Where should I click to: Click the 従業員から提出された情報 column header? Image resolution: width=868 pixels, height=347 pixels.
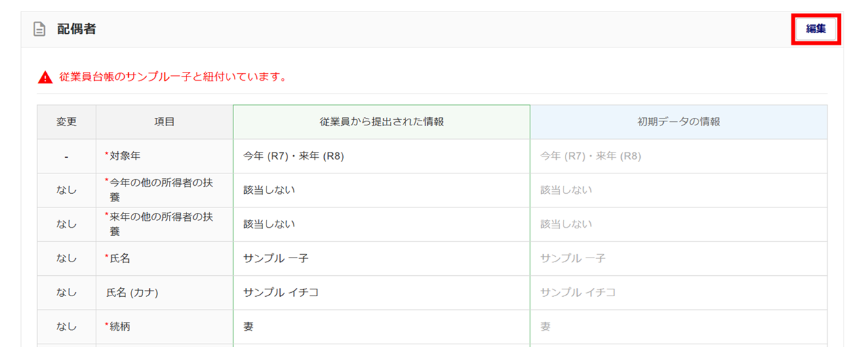click(x=381, y=122)
